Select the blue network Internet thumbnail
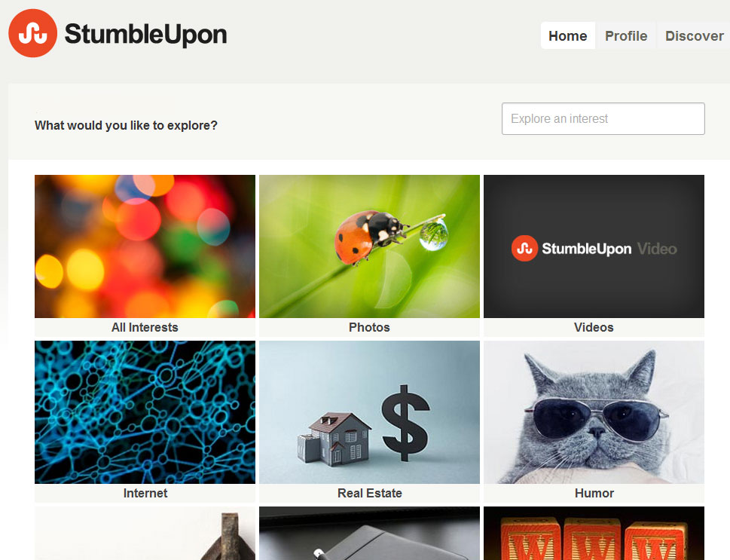730x560 pixels. click(x=145, y=412)
